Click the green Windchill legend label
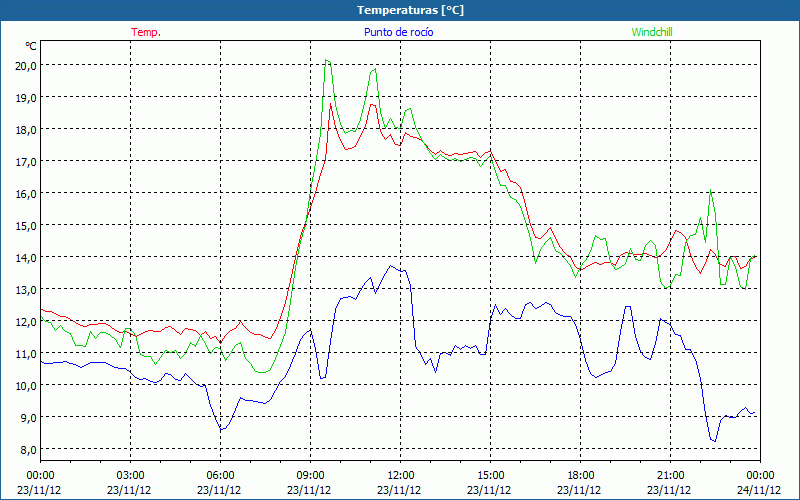800x500 pixels. (652, 32)
